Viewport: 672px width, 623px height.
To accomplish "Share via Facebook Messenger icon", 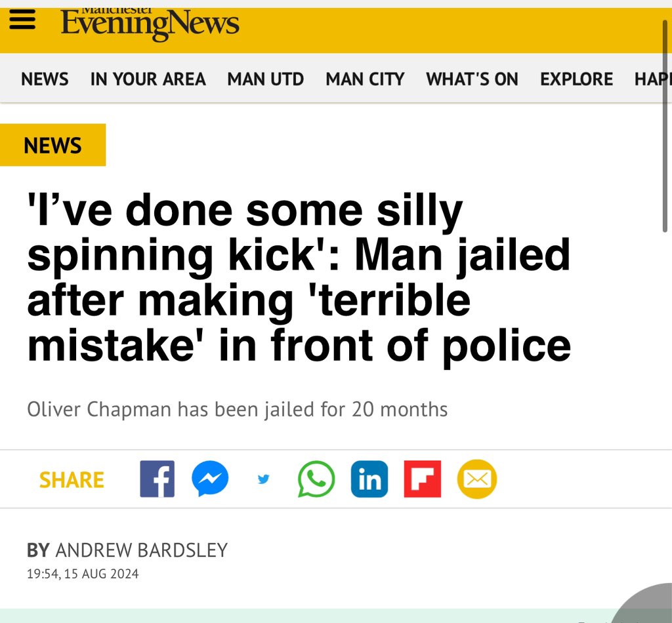I will [x=210, y=479].
